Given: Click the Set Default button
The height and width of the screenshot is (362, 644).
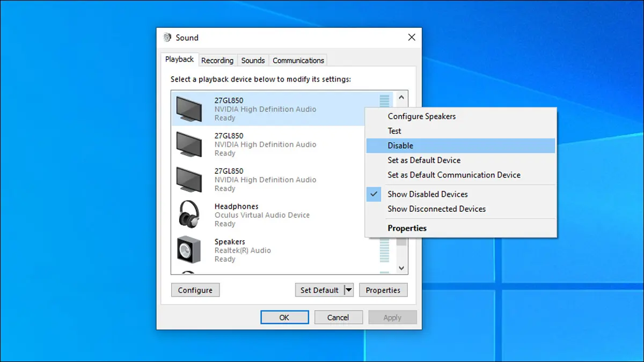Looking at the screenshot, I should pyautogui.click(x=319, y=290).
